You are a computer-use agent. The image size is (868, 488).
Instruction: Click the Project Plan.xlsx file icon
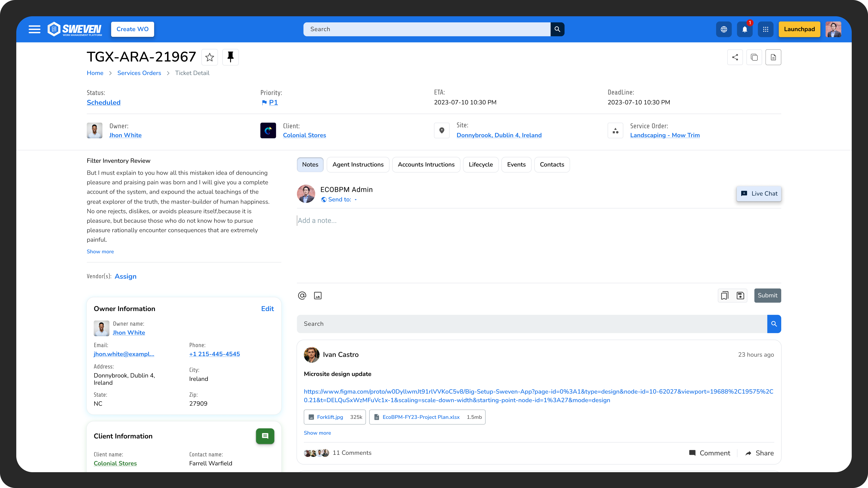point(377,417)
